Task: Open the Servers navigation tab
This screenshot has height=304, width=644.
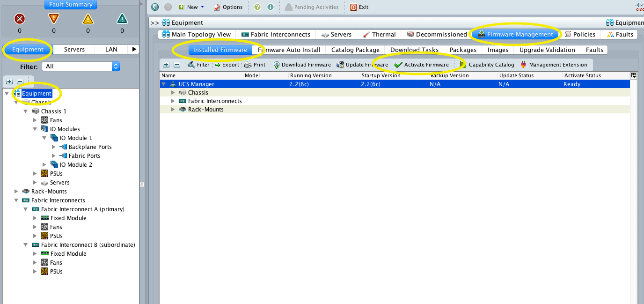Action: pos(74,49)
